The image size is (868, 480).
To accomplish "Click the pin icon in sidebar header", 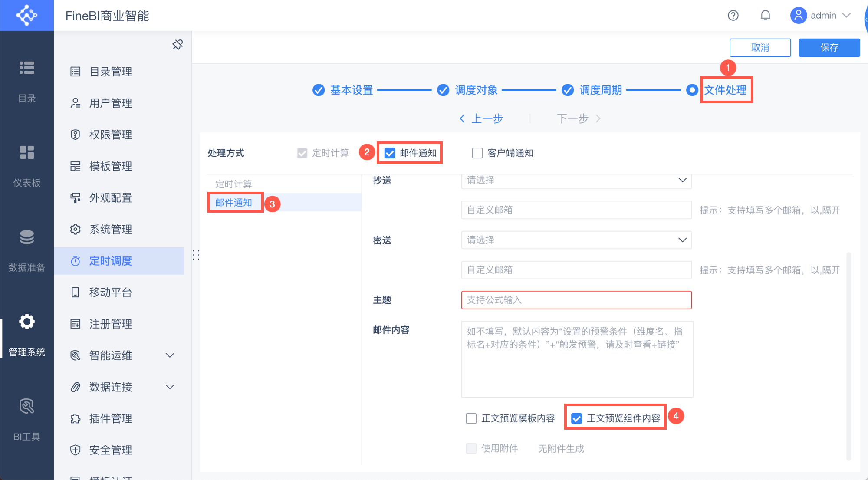I will coord(178,45).
